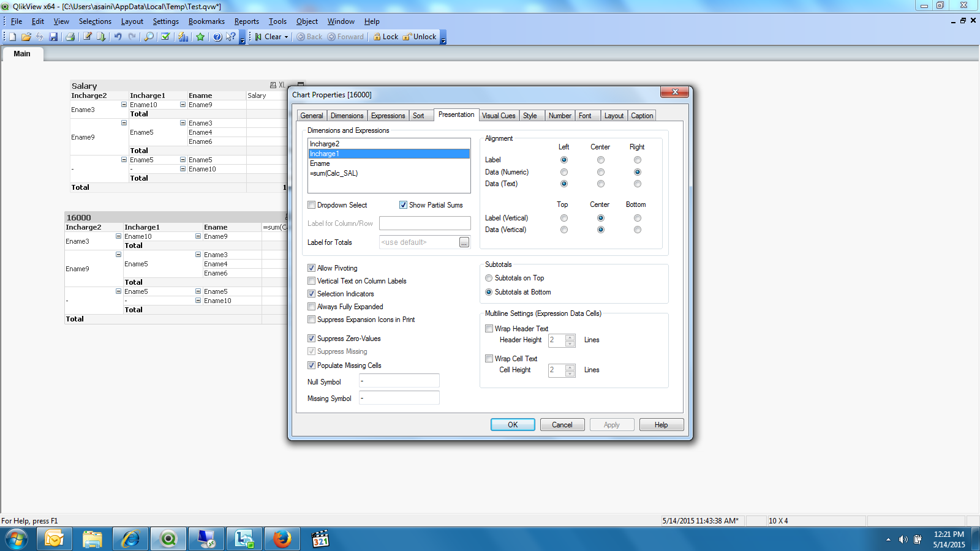The height and width of the screenshot is (551, 980).
Task: Select =sum(Calc_SAL) expression in list
Action: click(x=389, y=173)
